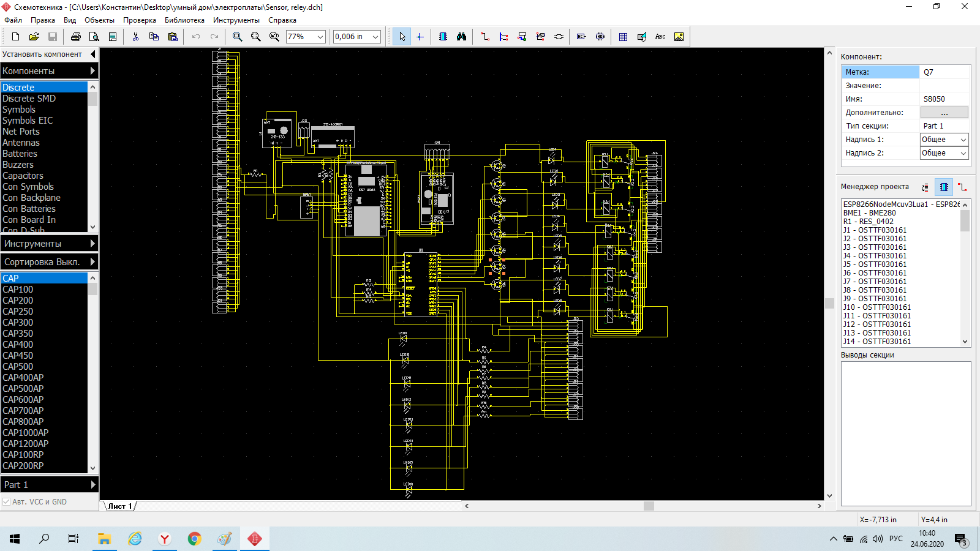Open the Надпись 1 dropdown
980x551 pixels.
click(x=963, y=140)
